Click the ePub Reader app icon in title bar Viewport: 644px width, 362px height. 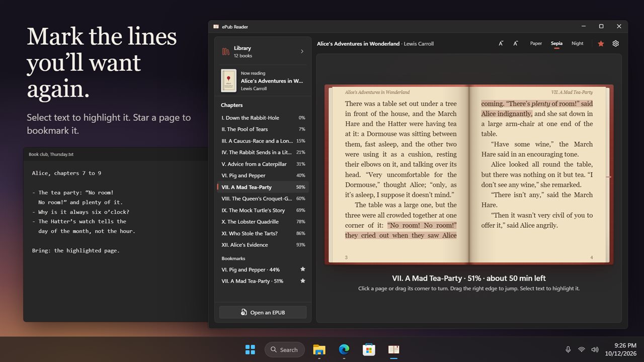pyautogui.click(x=216, y=27)
